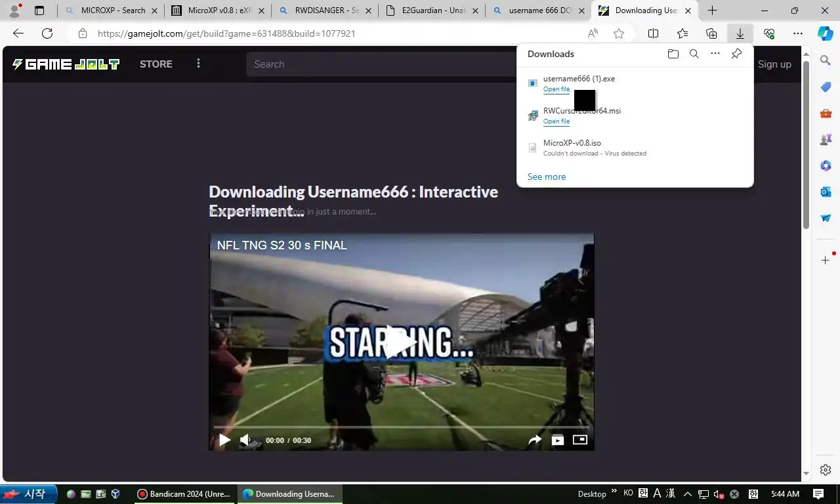Add a site to the sidebar
This screenshot has width=840, height=504.
[826, 261]
